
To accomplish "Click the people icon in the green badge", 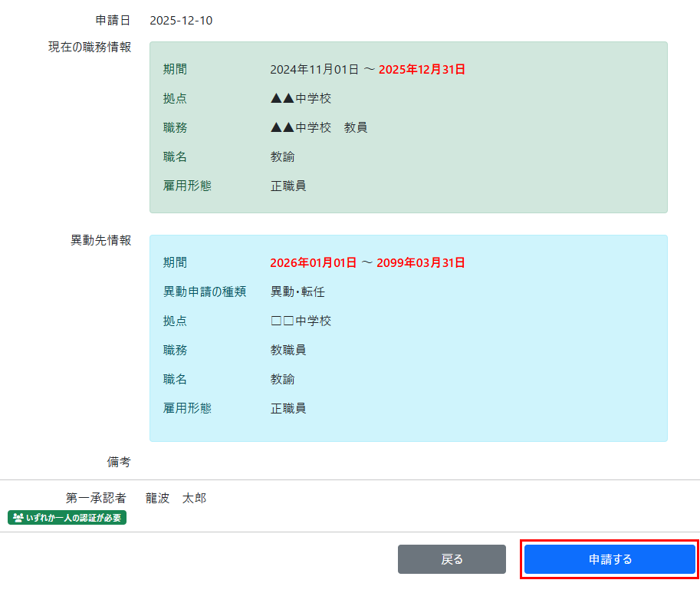I will pos(18,518).
